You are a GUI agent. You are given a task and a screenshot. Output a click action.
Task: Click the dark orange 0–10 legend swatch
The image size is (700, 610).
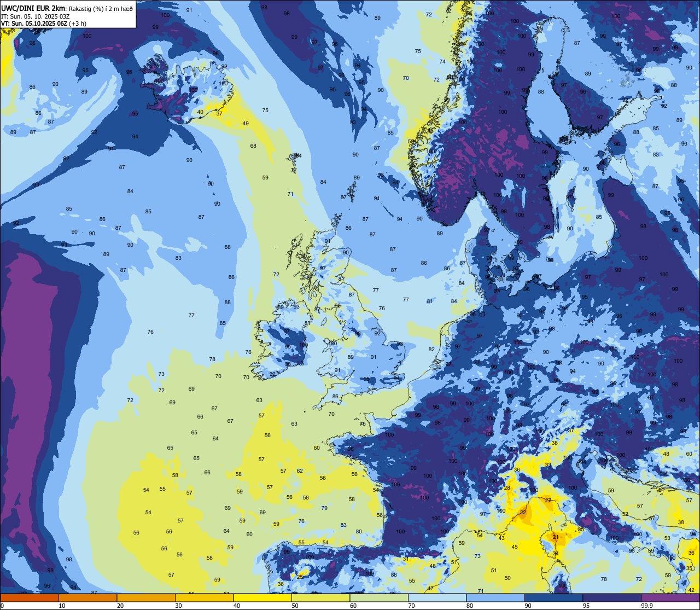point(30,597)
